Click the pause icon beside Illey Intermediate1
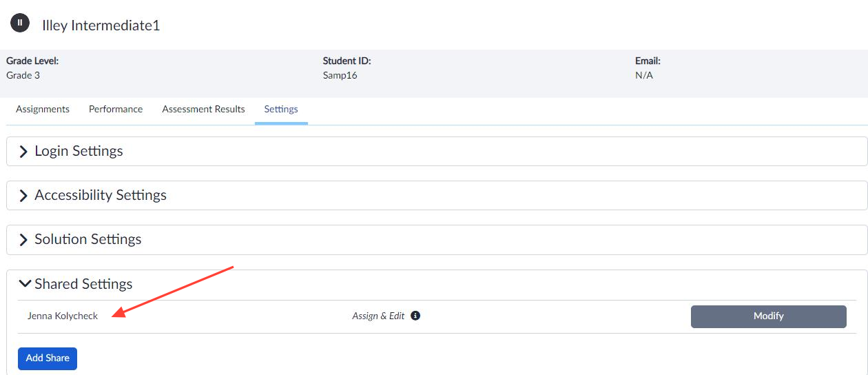 (20, 23)
